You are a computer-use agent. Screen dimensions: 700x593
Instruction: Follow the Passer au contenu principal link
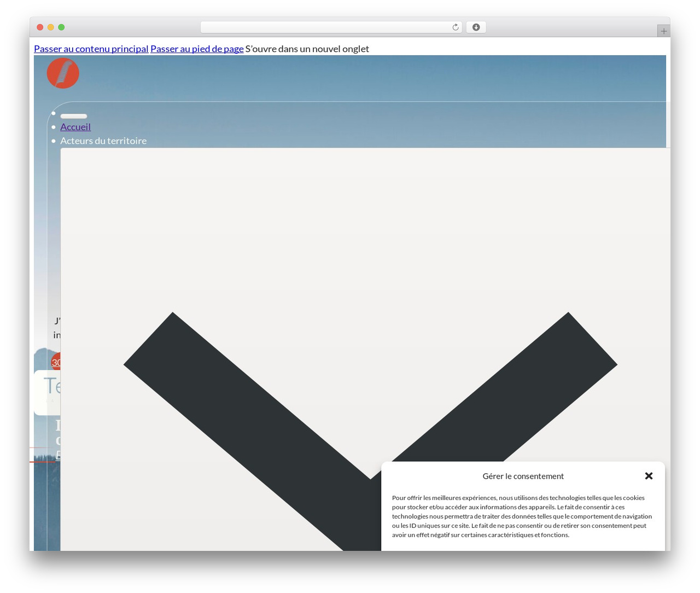pyautogui.click(x=91, y=49)
